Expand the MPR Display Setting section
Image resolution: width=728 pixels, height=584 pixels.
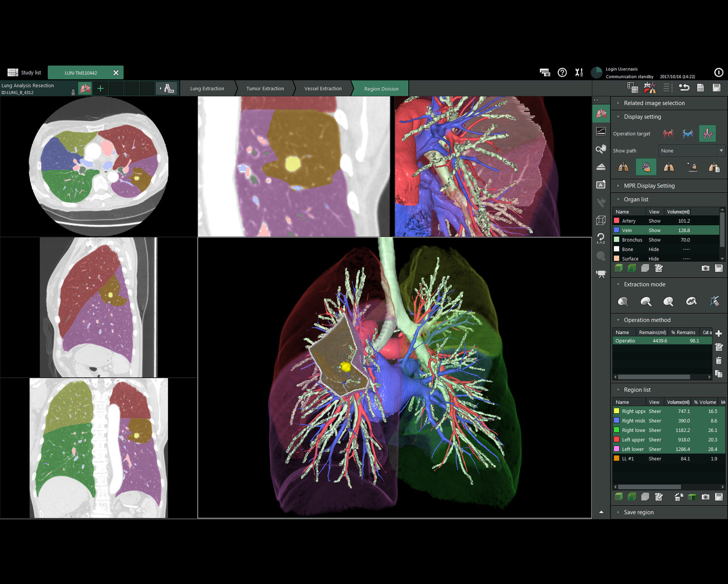[649, 186]
